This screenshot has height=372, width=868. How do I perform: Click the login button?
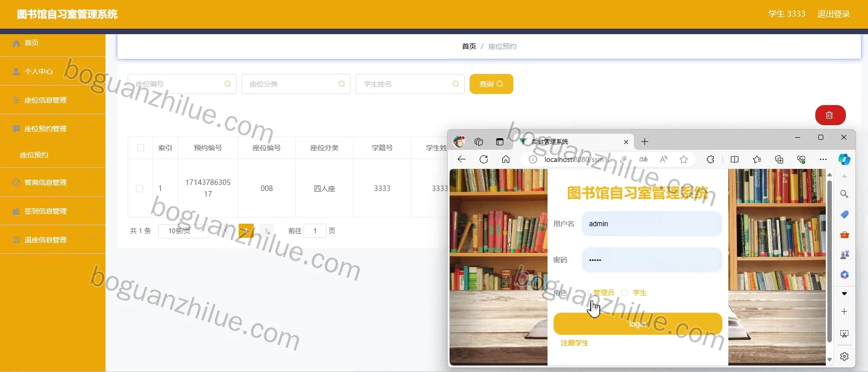pos(638,324)
